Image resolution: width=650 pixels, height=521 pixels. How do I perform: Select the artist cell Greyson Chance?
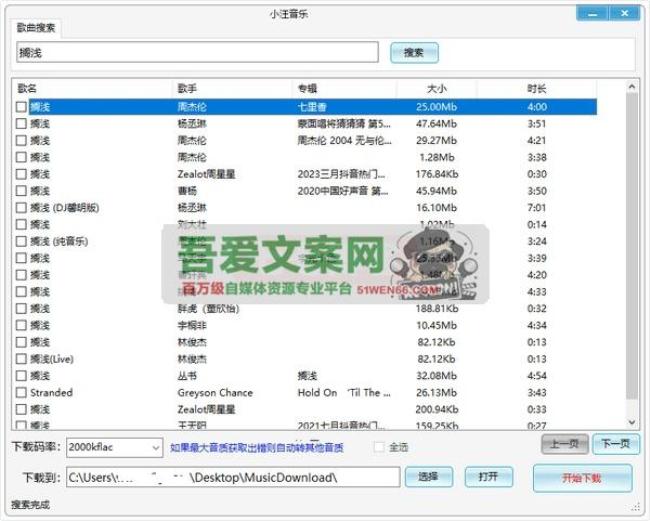tap(215, 393)
